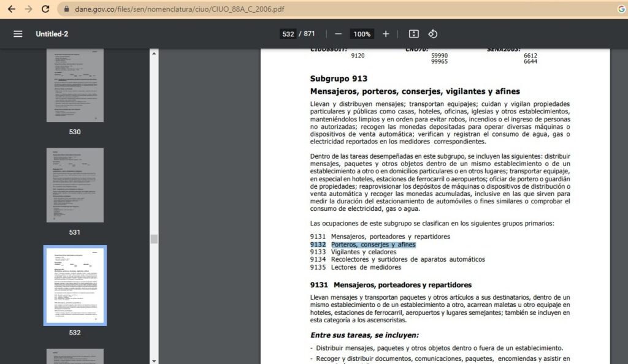
Task: Click the zoom in plus button
Action: 386,34
